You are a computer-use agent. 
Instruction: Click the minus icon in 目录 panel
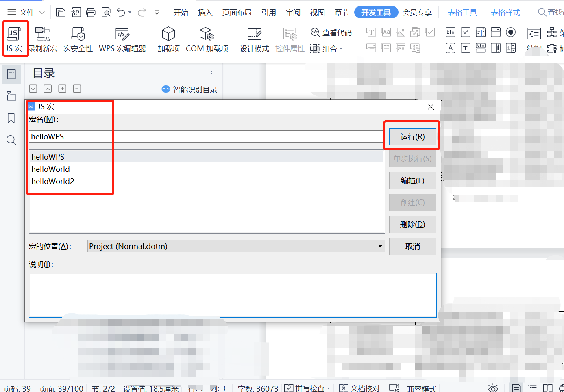77,89
